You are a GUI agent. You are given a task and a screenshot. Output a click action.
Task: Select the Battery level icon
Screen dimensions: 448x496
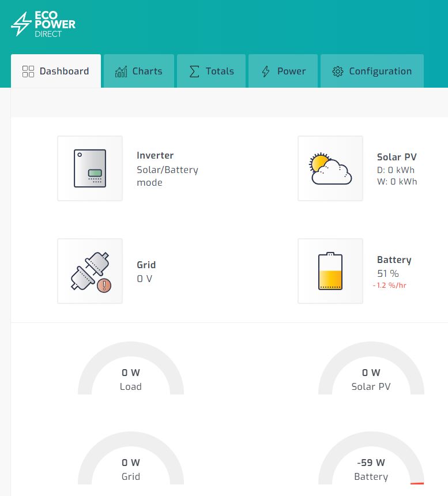tap(330, 271)
